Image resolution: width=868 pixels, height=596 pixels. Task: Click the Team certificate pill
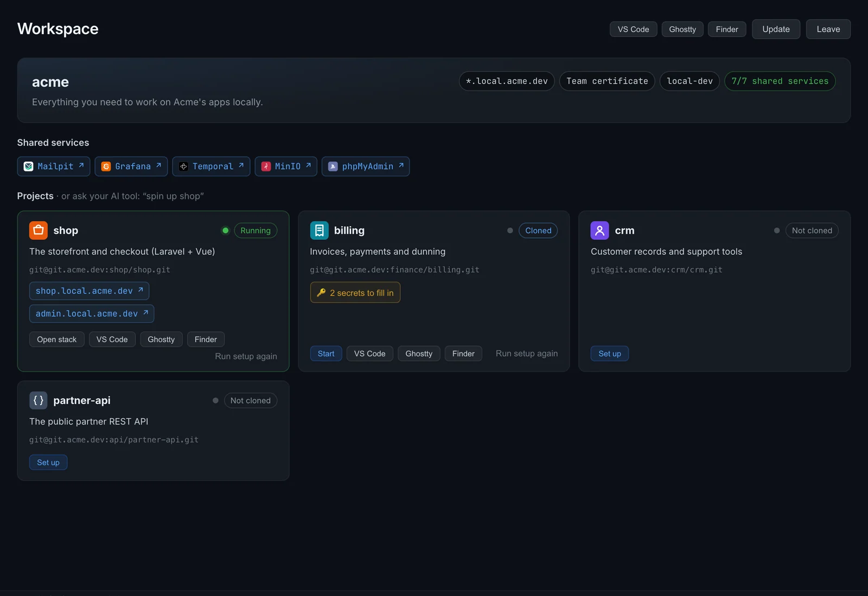pos(607,81)
